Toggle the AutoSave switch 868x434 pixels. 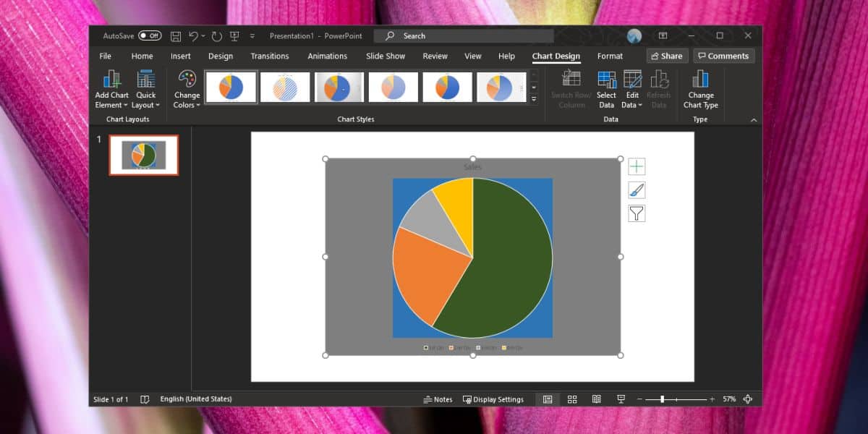pyautogui.click(x=150, y=35)
